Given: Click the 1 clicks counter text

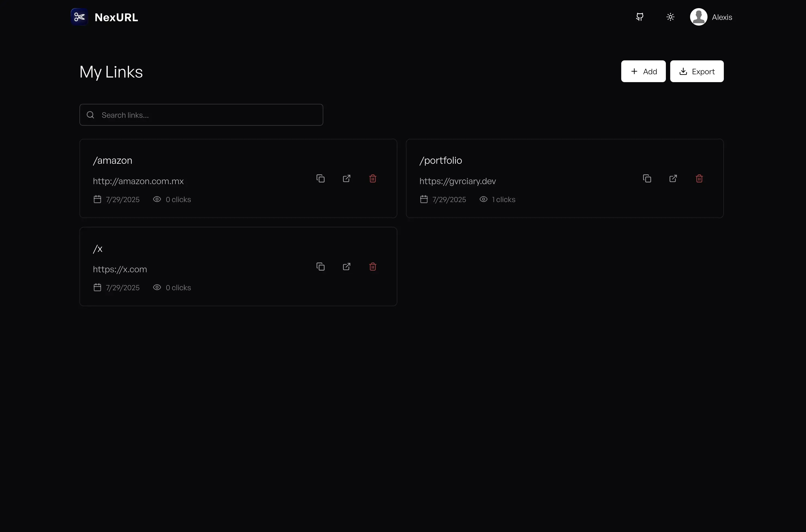Looking at the screenshot, I should (504, 200).
